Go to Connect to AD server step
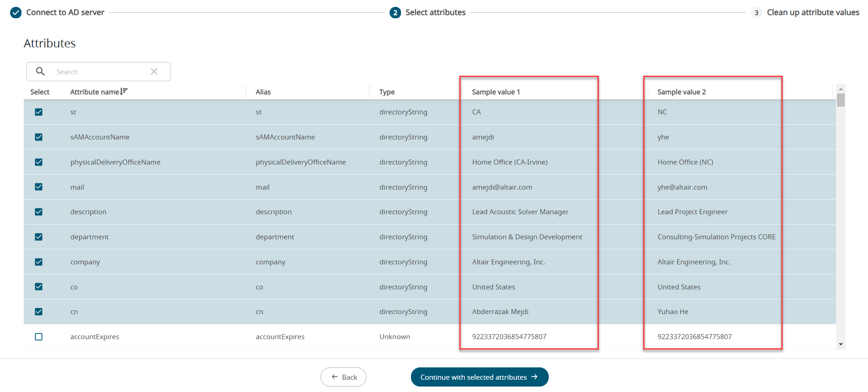 (x=65, y=12)
